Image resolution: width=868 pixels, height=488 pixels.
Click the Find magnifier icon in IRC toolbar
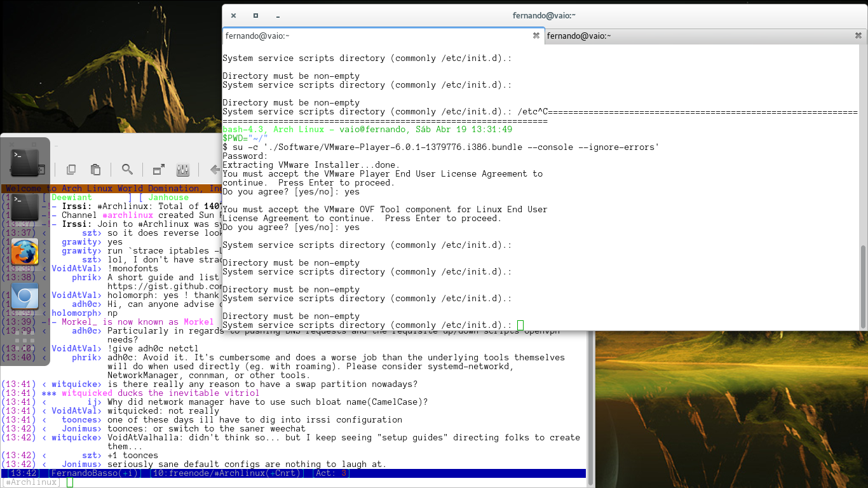(x=127, y=170)
